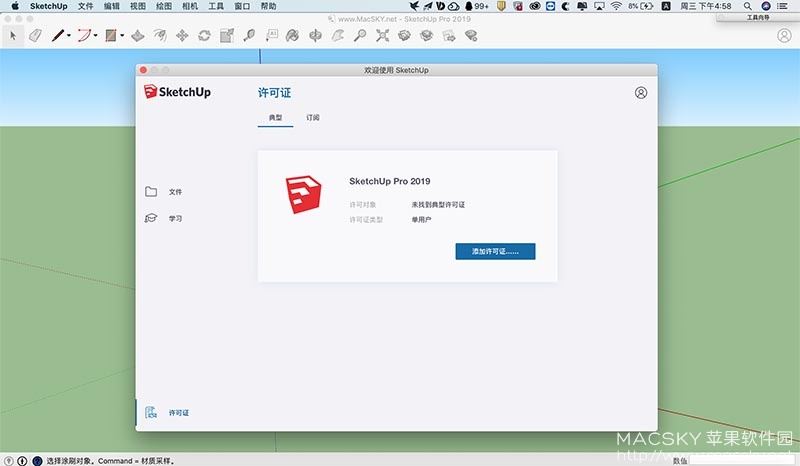Expand the Line tool dropdown arrow

pyautogui.click(x=69, y=36)
